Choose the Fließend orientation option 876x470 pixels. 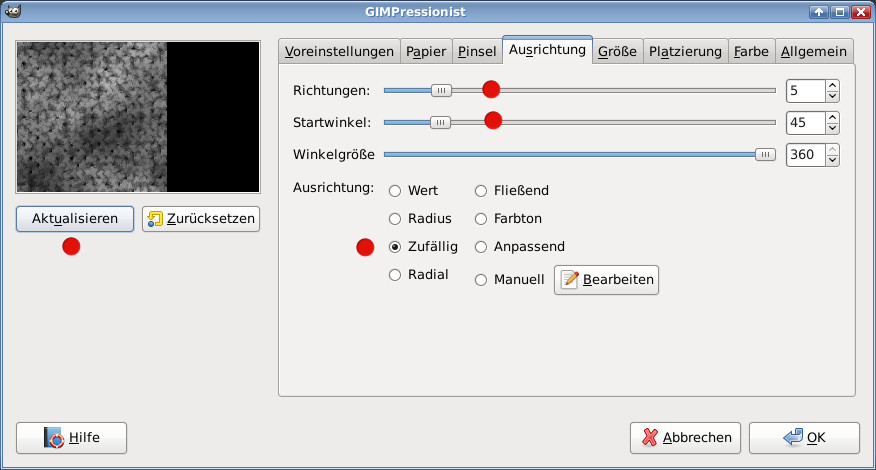pos(481,191)
